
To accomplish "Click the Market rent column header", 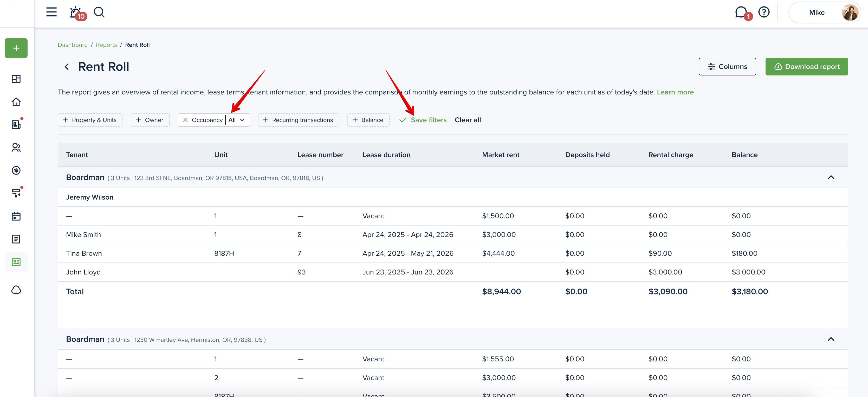I will click(x=500, y=155).
